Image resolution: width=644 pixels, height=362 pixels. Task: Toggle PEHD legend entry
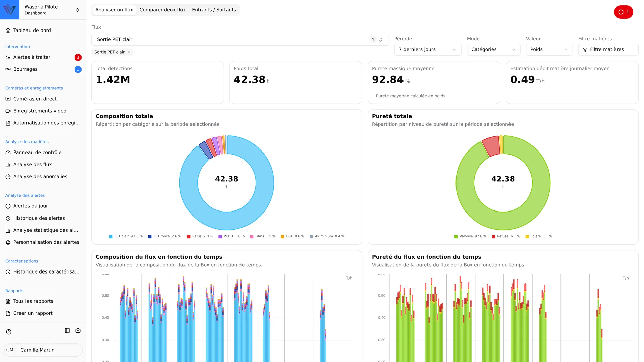(231, 236)
